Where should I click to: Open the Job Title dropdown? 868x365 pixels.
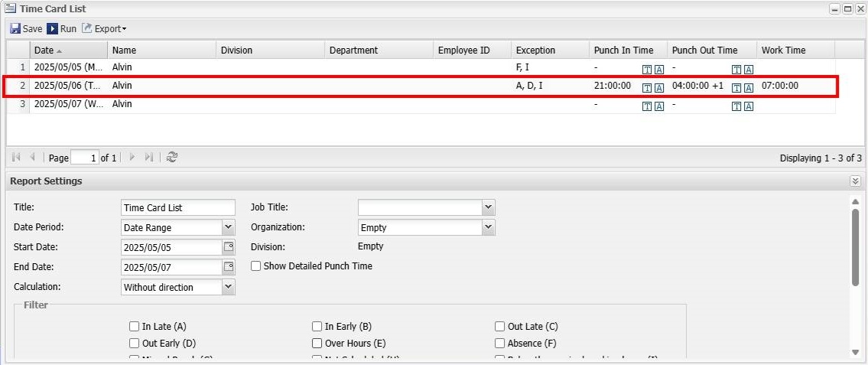click(x=488, y=207)
